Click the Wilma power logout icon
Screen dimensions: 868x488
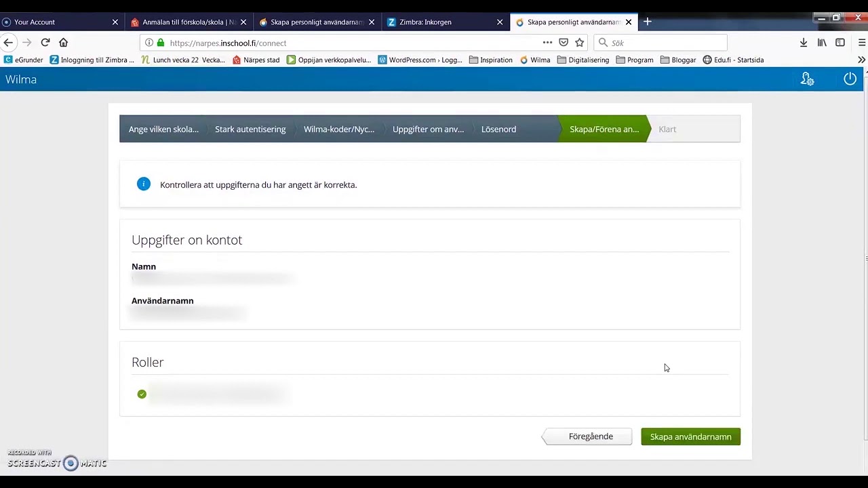click(850, 79)
